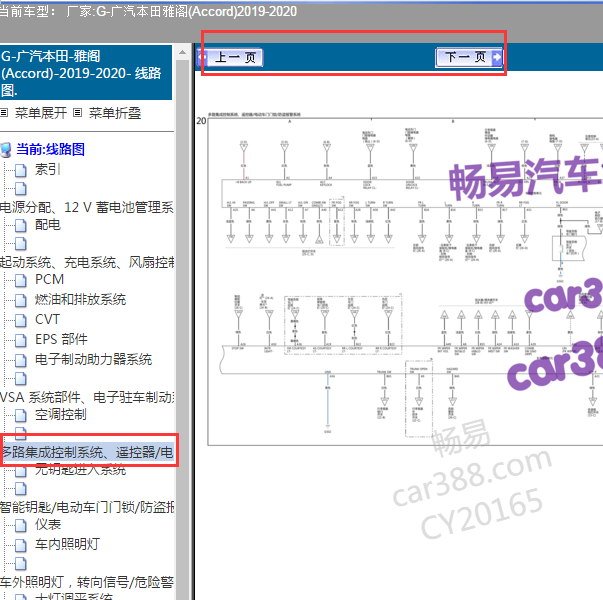Click the 当前车型 Accord 2019-2020 header text
This screenshot has height=600, width=603.
pyautogui.click(x=148, y=12)
